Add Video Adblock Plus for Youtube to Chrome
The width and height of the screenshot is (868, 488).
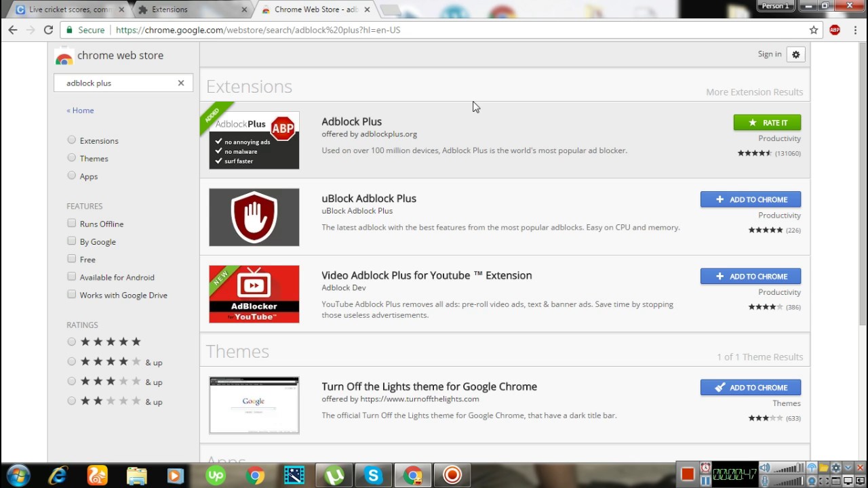(x=751, y=277)
